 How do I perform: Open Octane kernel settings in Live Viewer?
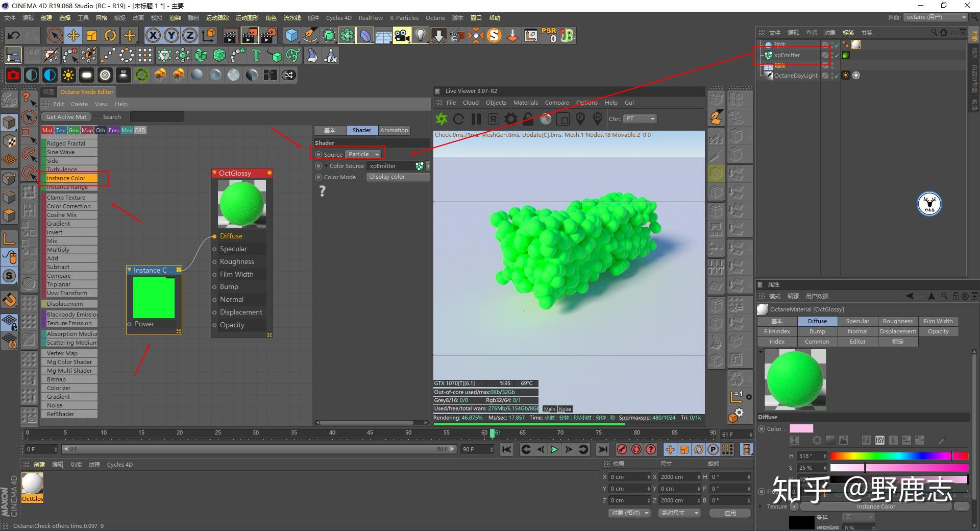(x=510, y=118)
